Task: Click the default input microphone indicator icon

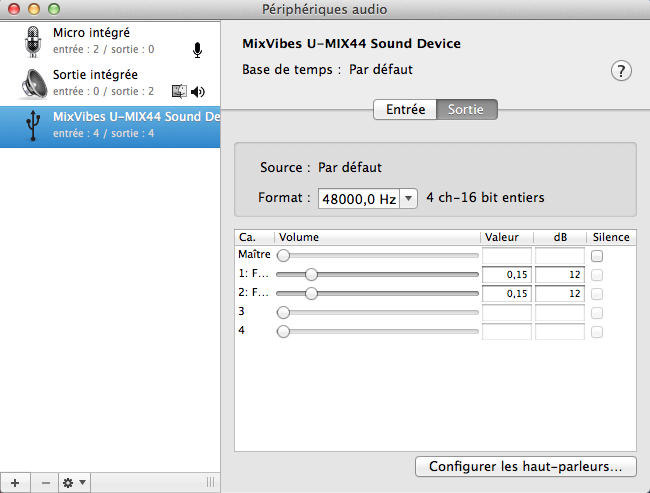Action: click(197, 50)
